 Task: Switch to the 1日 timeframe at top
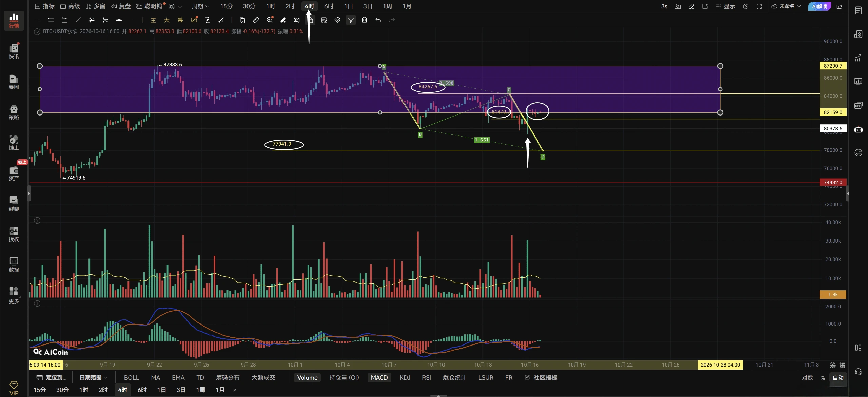348,6
